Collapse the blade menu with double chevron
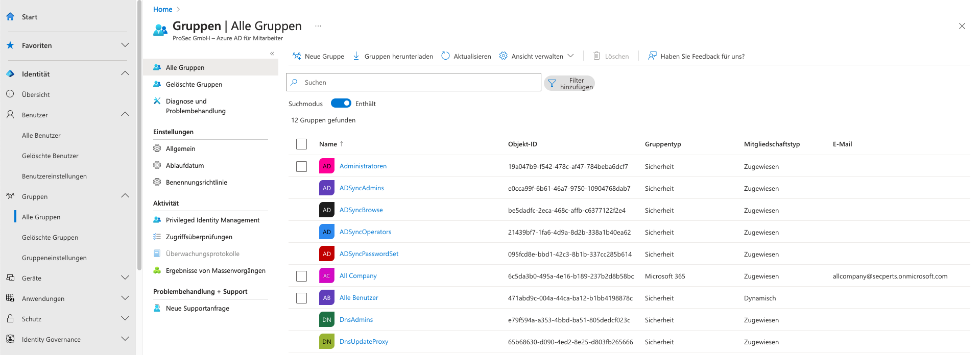 click(272, 54)
